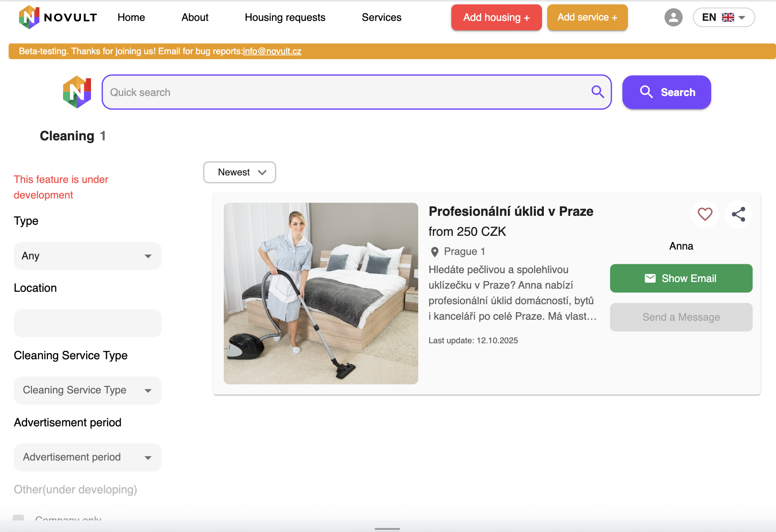The height and width of the screenshot is (532, 776).
Task: Navigate to the Services menu item
Action: [381, 17]
